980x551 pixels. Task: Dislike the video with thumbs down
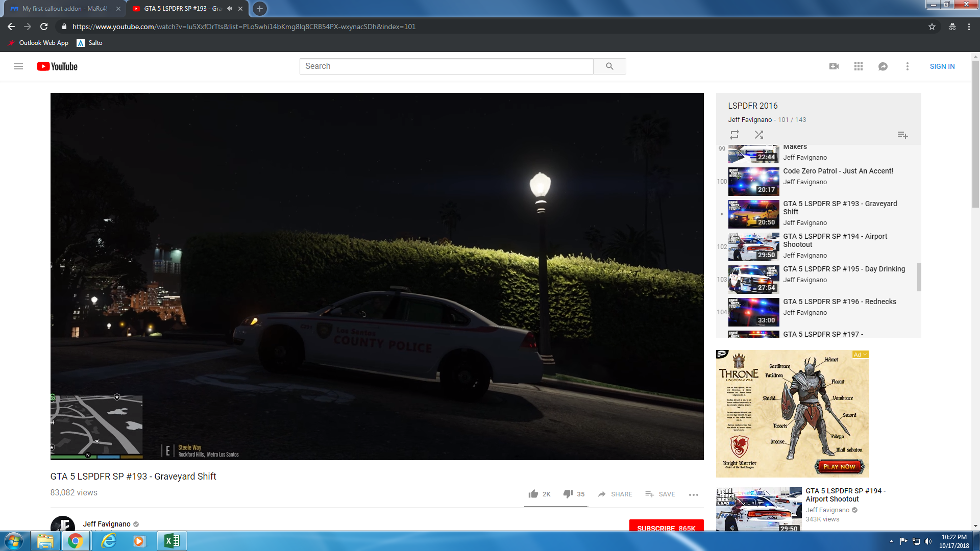point(568,494)
